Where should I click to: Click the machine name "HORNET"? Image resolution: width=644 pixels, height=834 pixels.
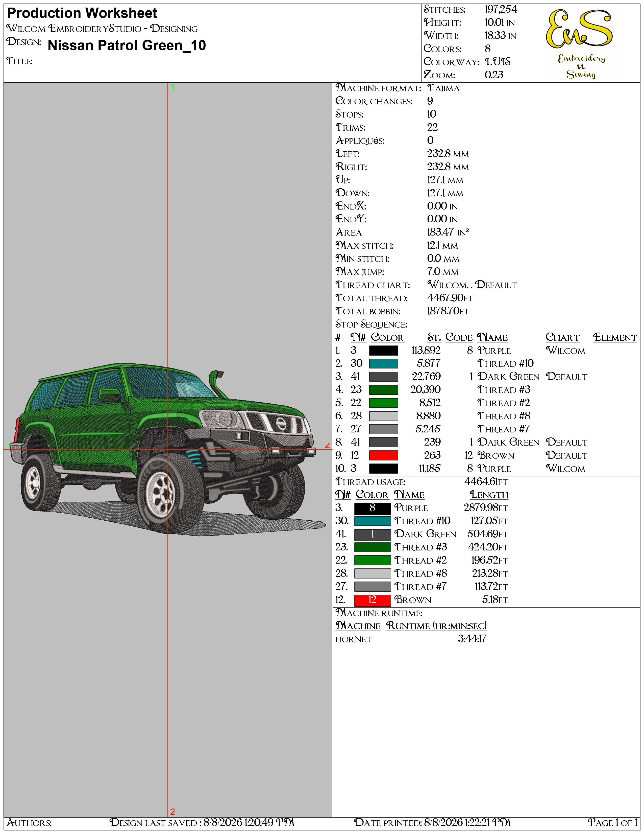pyautogui.click(x=353, y=639)
